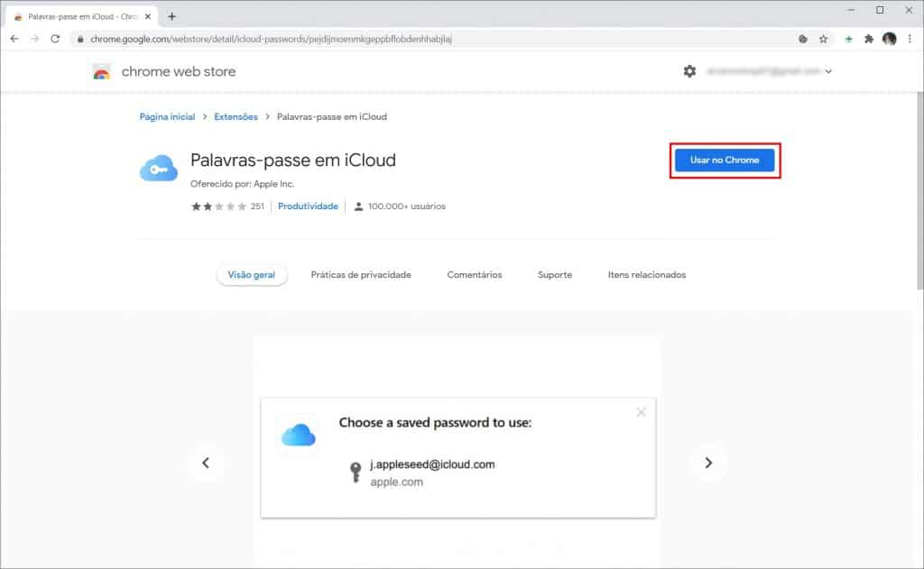
Task: Click the padlock site info icon
Action: coord(80,40)
